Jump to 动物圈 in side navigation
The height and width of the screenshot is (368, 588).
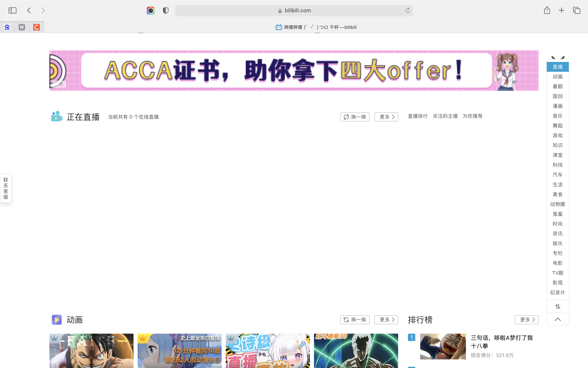click(558, 204)
